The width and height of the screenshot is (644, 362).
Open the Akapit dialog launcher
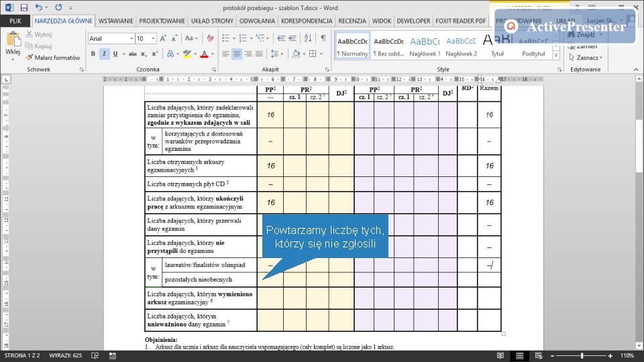(327, 70)
